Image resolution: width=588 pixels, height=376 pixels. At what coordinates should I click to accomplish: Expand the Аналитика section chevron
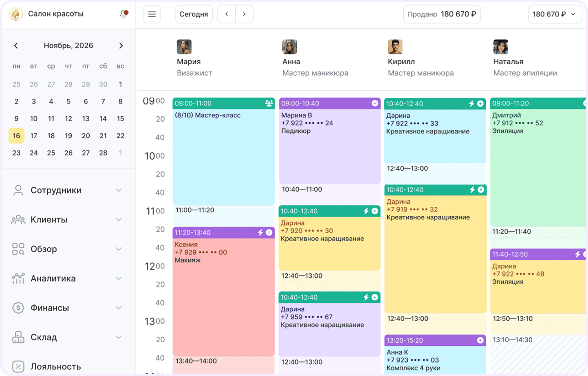(x=119, y=278)
